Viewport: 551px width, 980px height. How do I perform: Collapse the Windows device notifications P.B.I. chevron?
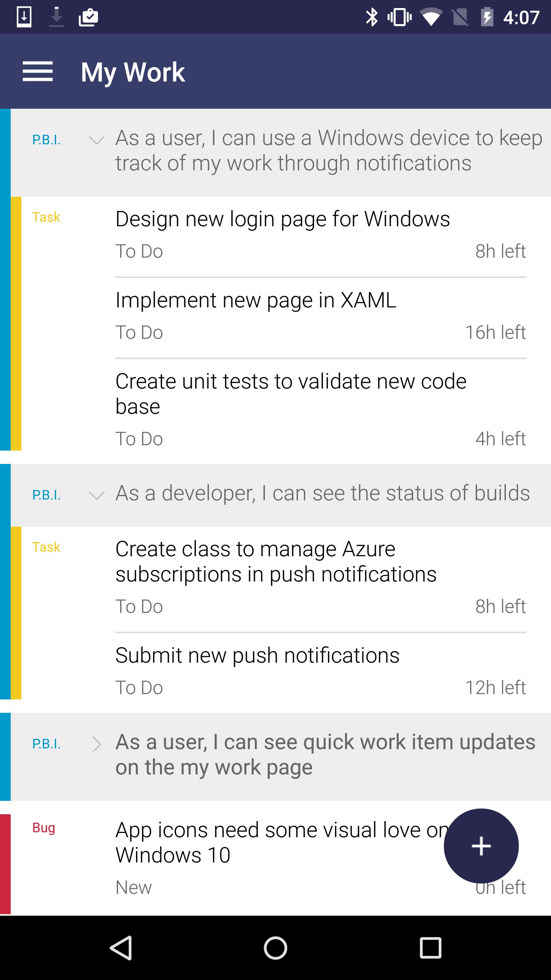click(96, 140)
